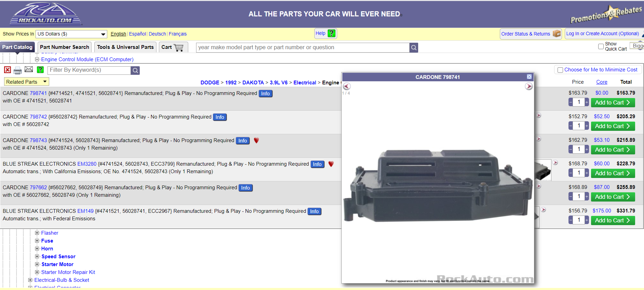
Task: Click the envelope icon to email the listing
Action: (x=29, y=70)
